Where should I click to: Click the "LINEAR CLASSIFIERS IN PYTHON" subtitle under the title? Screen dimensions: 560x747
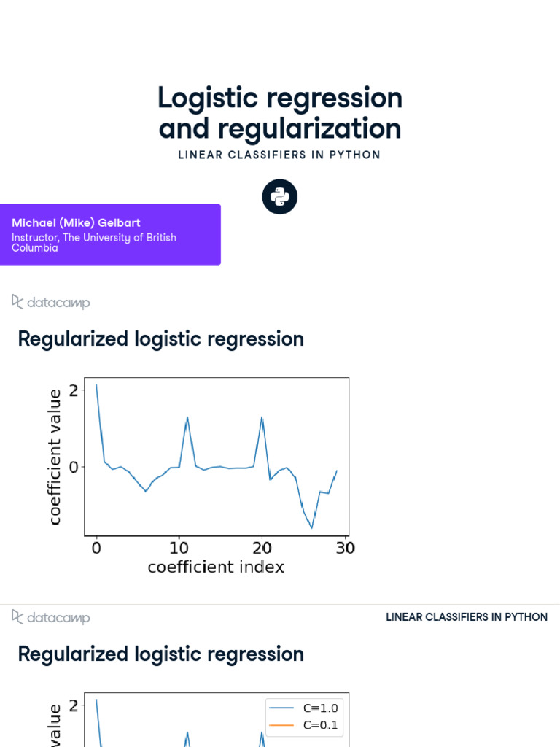[x=280, y=155]
